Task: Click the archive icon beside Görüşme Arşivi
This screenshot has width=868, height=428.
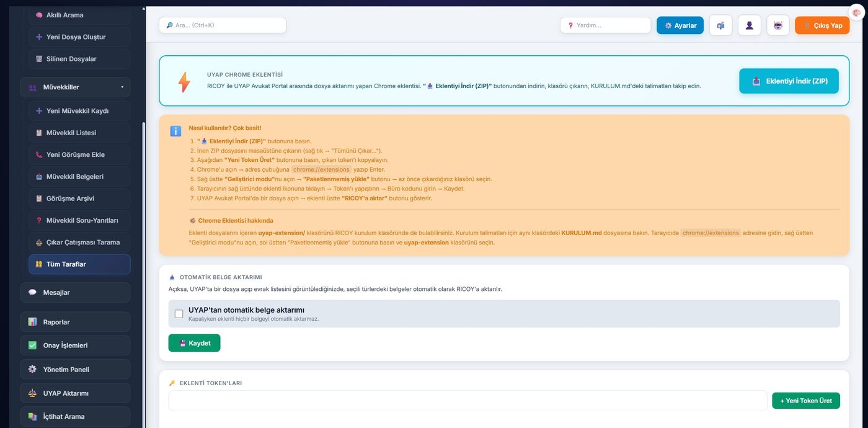Action: point(39,198)
